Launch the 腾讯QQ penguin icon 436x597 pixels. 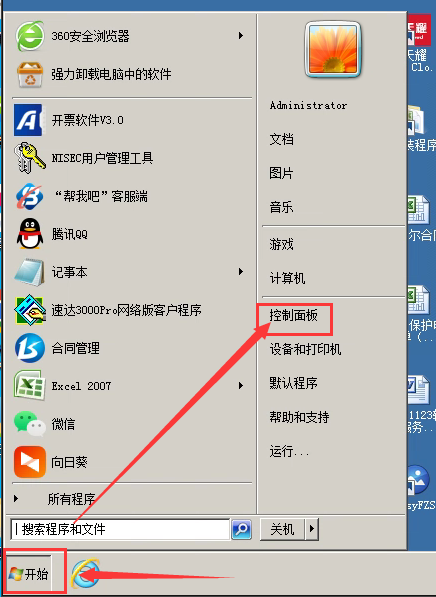(x=30, y=234)
